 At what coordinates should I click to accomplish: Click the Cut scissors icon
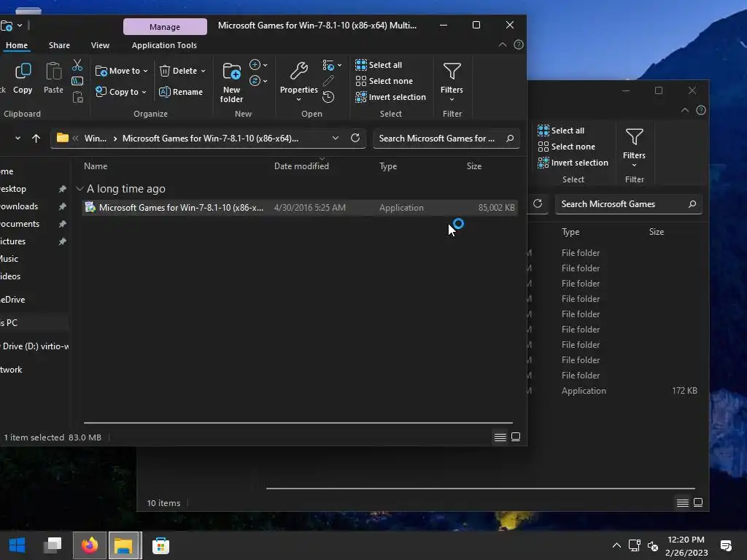pos(77,65)
